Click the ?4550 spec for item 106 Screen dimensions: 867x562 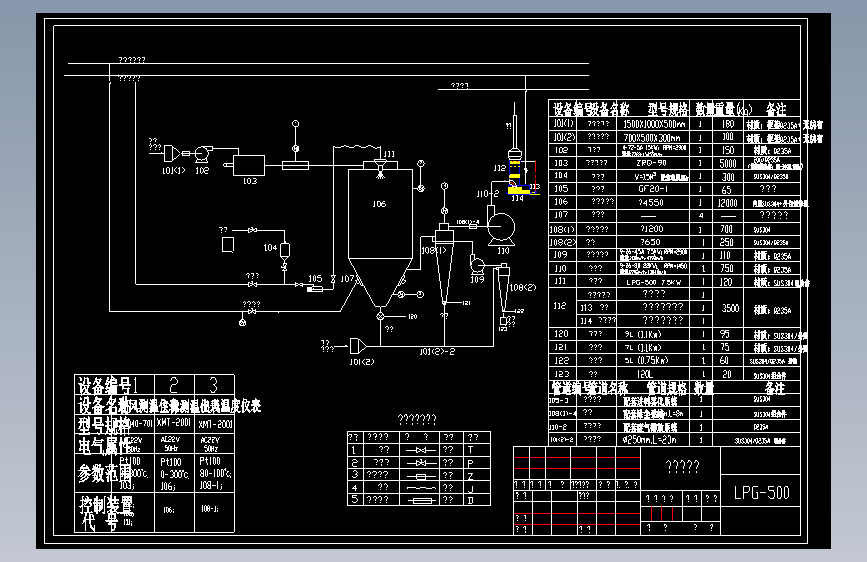[x=651, y=202]
